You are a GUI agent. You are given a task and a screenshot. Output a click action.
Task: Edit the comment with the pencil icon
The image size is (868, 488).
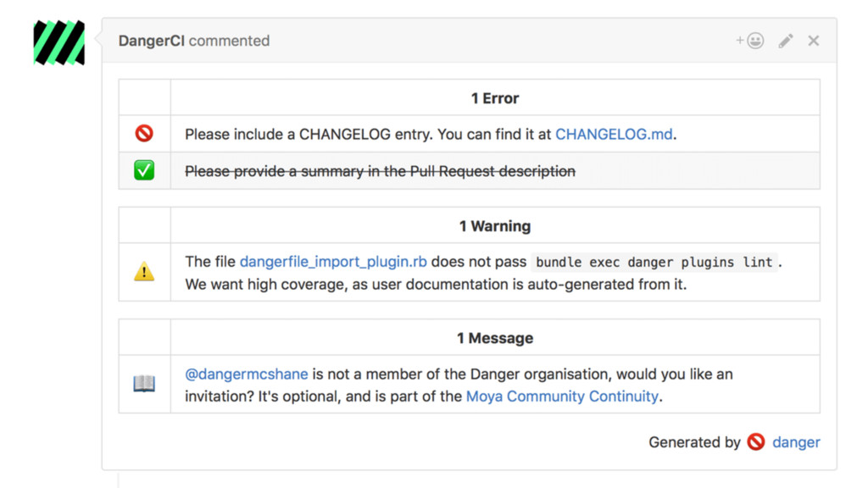786,41
